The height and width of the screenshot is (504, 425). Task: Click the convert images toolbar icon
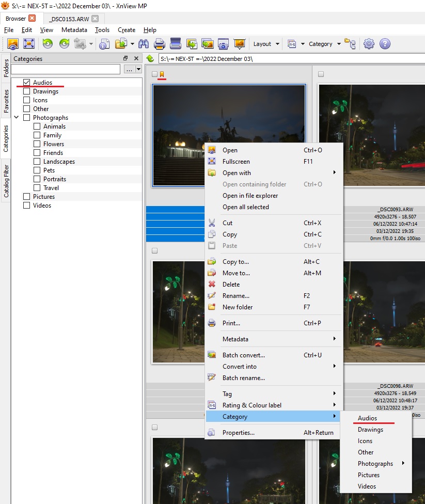[208, 43]
